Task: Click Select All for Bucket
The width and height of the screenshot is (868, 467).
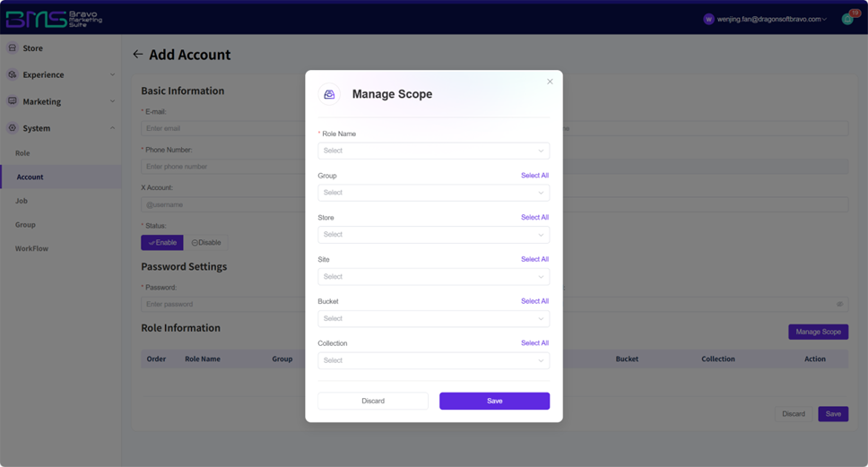Action: [x=534, y=301]
